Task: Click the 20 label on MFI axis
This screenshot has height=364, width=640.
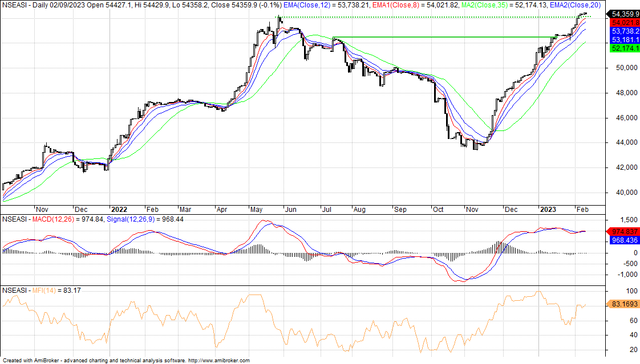Action: [634, 350]
